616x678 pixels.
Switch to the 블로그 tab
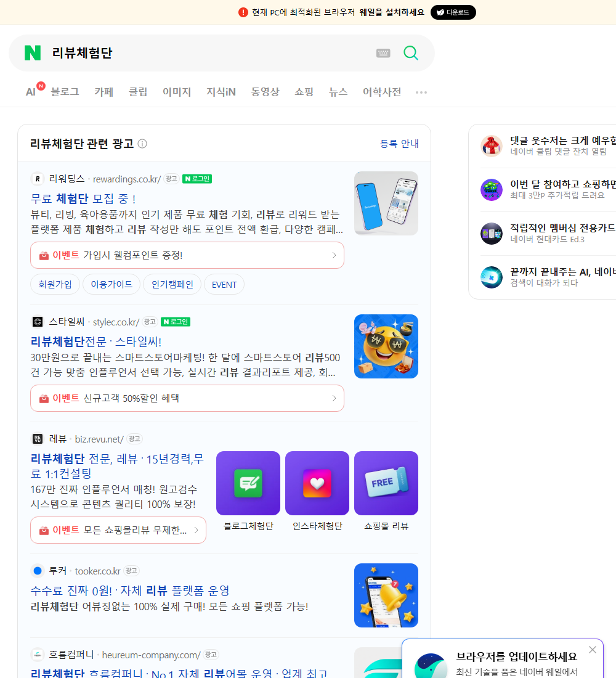(x=65, y=92)
